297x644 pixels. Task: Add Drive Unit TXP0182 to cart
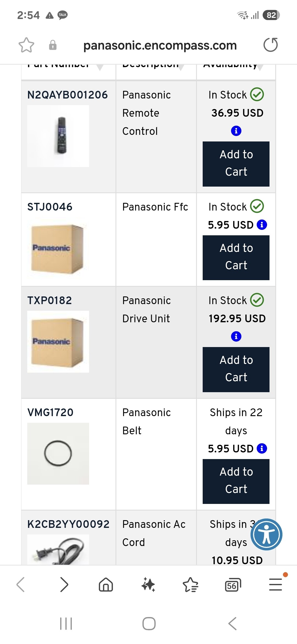[x=236, y=369]
